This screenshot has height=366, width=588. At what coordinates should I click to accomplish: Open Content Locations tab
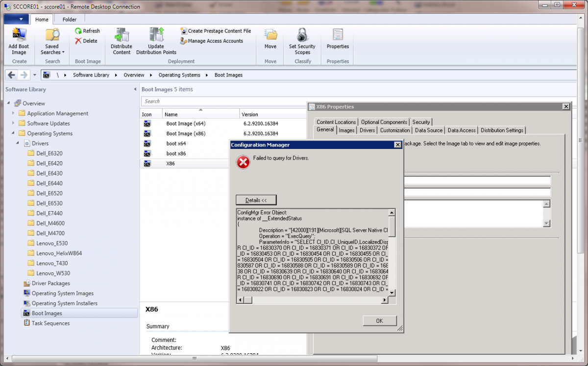(x=336, y=122)
